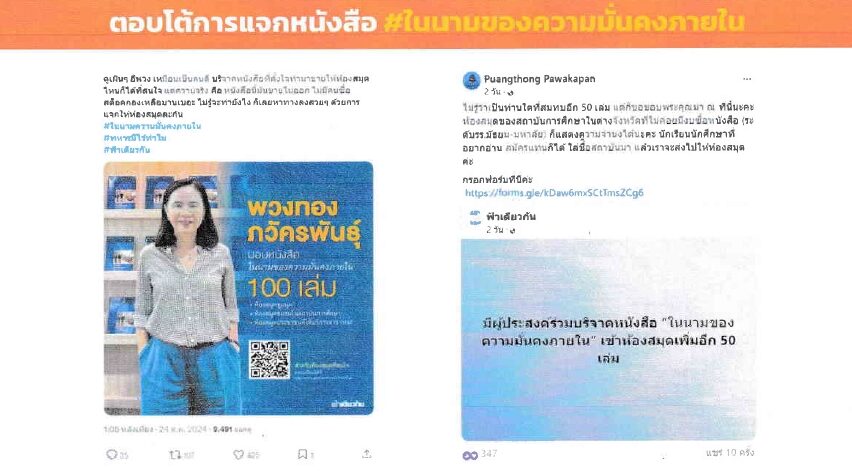Click the ฟ้าเดียวกัน page avatar icon
Viewport: 852px width, 471px height.
pyautogui.click(x=475, y=217)
